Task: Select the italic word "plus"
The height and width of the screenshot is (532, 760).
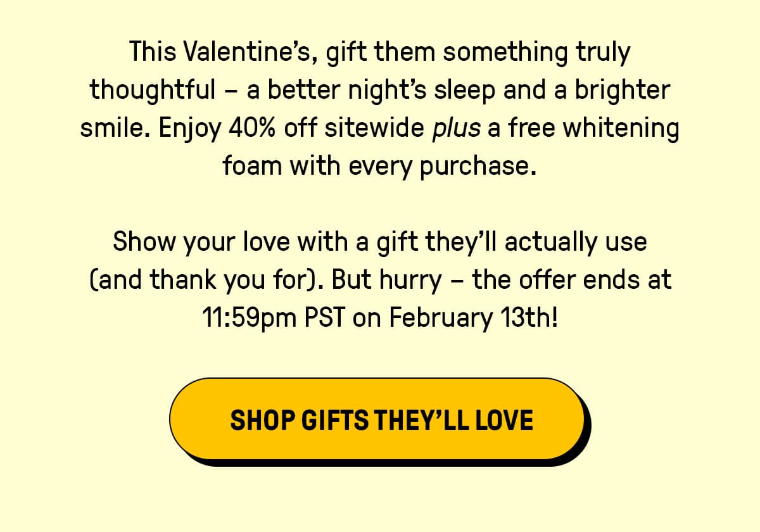Action: coord(456,129)
